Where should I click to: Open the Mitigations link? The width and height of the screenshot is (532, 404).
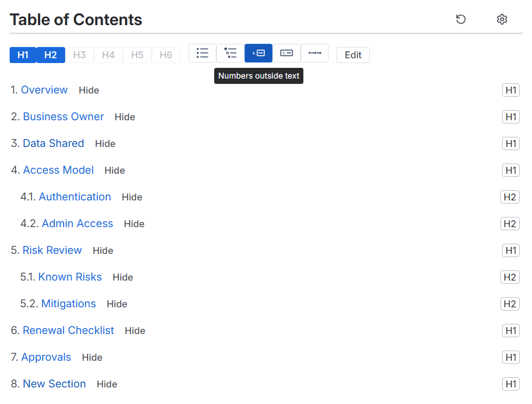point(68,304)
